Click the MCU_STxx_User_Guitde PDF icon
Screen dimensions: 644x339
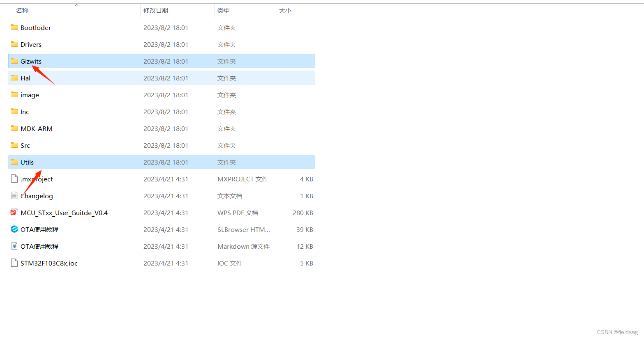point(14,213)
